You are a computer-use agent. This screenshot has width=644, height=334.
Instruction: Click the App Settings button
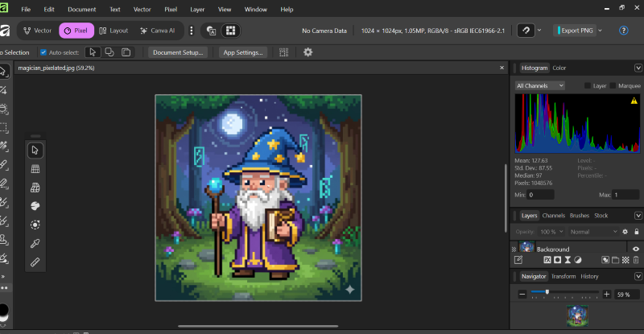point(242,52)
